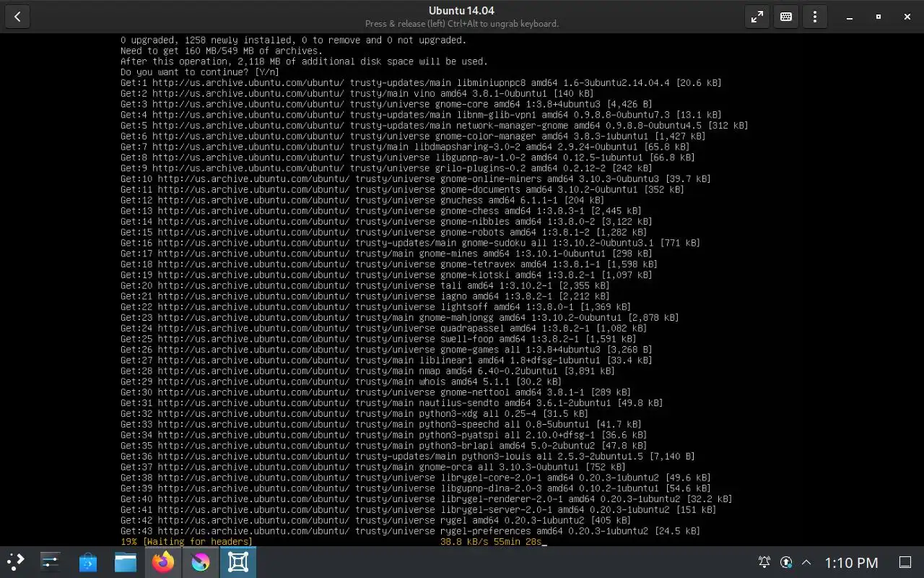Viewport: 924px width, 578px height.
Task: Click the 'Get:6' gnome-color-manager line
Action: (413, 136)
